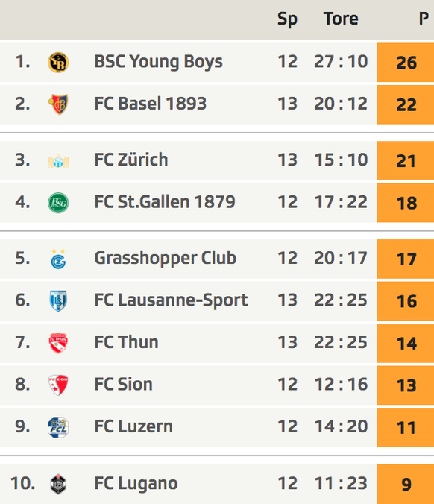This screenshot has height=504, width=434.
Task: Select the black FC Lugano emblem
Action: (58, 484)
